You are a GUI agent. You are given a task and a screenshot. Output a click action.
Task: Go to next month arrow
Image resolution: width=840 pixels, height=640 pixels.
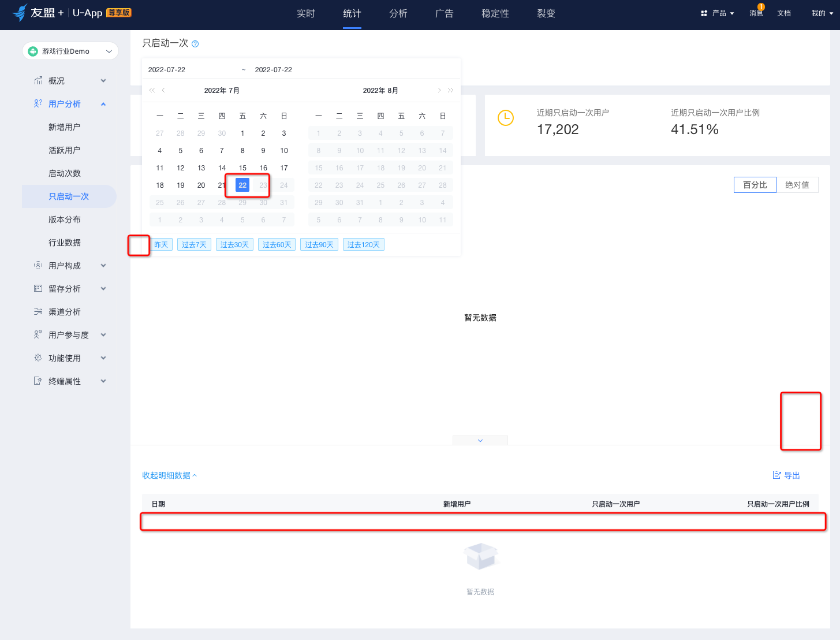pyautogui.click(x=439, y=90)
